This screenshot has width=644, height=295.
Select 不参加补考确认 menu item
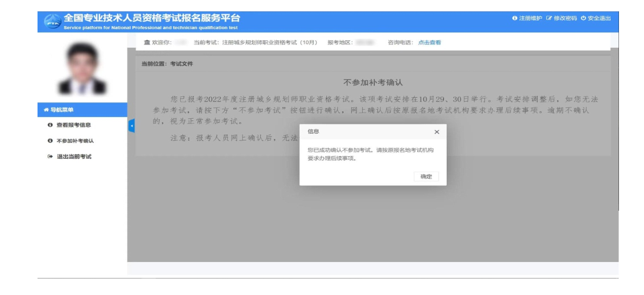[74, 141]
